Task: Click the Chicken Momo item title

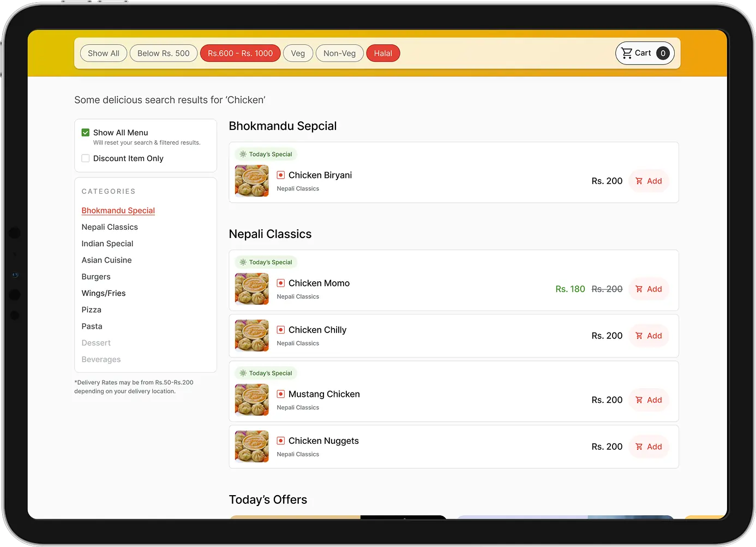Action: pos(319,283)
